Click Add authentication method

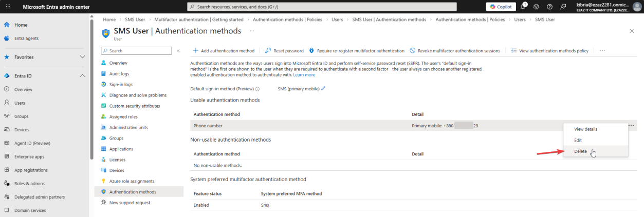pyautogui.click(x=224, y=51)
